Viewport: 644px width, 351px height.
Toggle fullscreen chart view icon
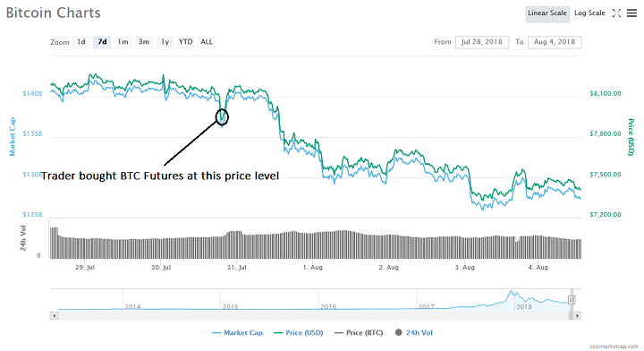616,13
